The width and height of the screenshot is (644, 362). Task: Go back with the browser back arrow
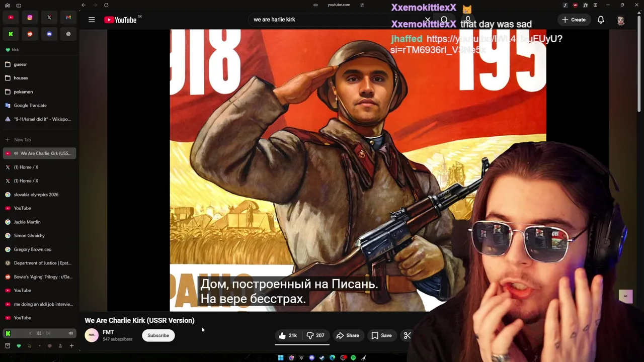click(84, 5)
